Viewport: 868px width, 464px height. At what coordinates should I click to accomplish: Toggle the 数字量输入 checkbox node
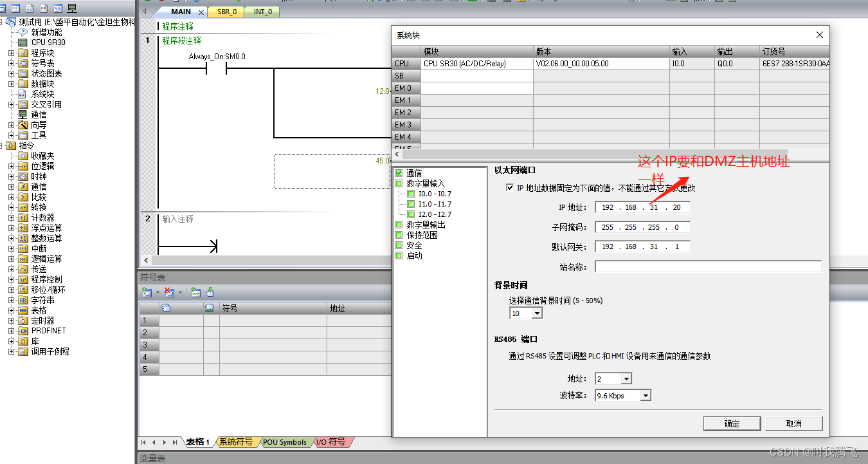[x=399, y=183]
